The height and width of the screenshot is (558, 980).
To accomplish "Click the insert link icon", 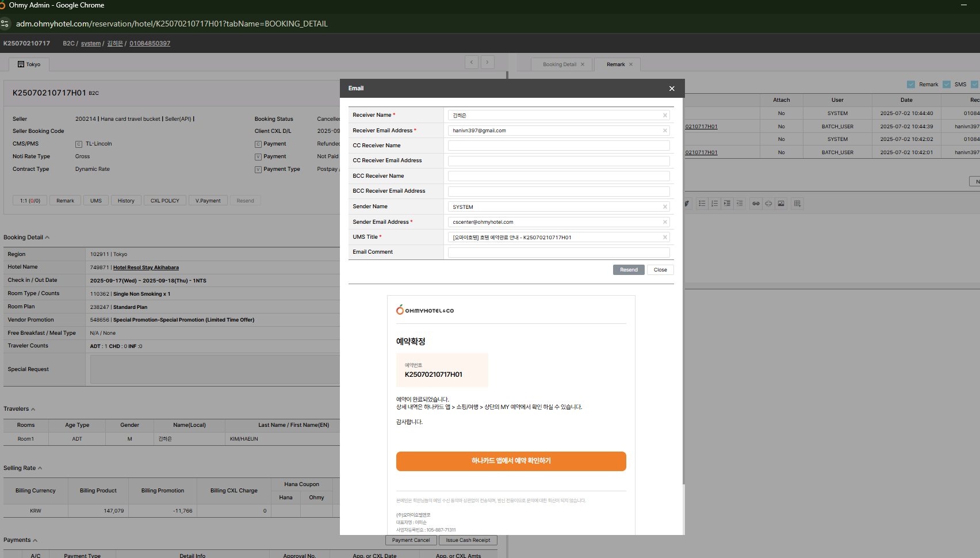I will pos(756,204).
